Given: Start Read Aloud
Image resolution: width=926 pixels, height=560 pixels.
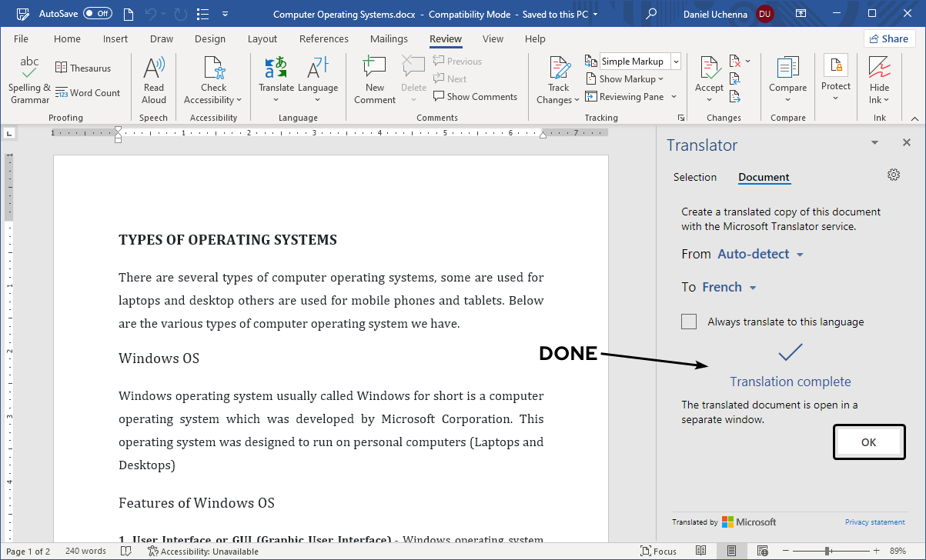Looking at the screenshot, I should [x=153, y=77].
